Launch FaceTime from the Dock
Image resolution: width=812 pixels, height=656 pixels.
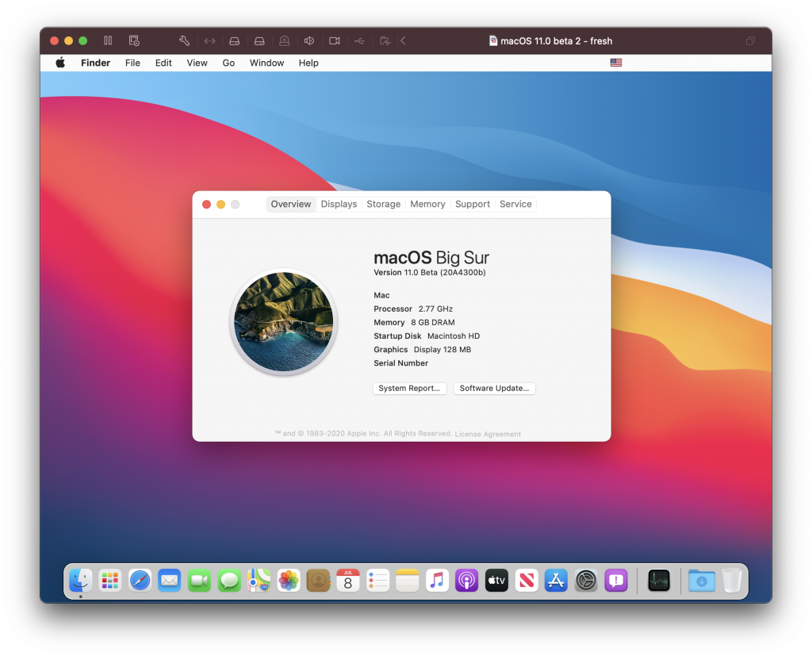[x=199, y=581]
